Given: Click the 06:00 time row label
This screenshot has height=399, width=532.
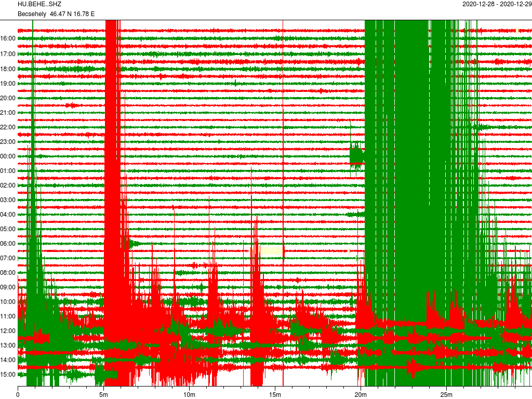Looking at the screenshot, I should (8, 243).
